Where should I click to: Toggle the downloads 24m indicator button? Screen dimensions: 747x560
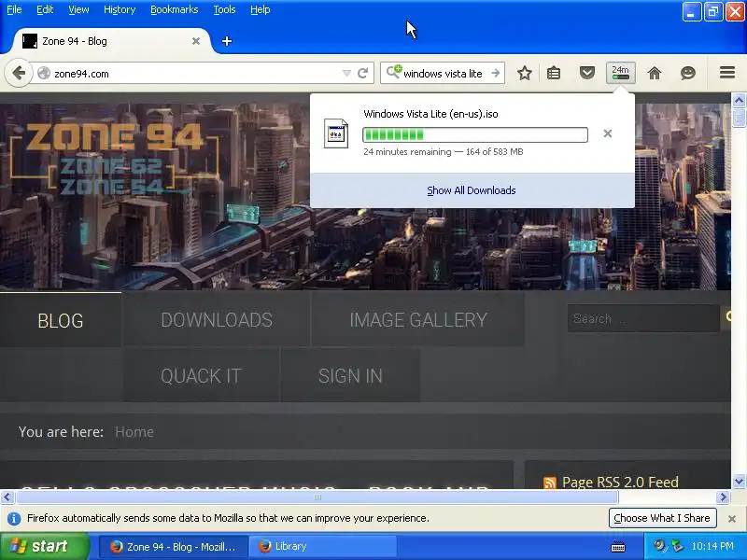pos(620,73)
